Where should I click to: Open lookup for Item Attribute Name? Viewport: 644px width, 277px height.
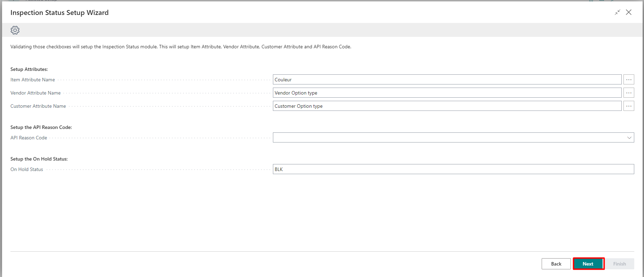(x=629, y=80)
